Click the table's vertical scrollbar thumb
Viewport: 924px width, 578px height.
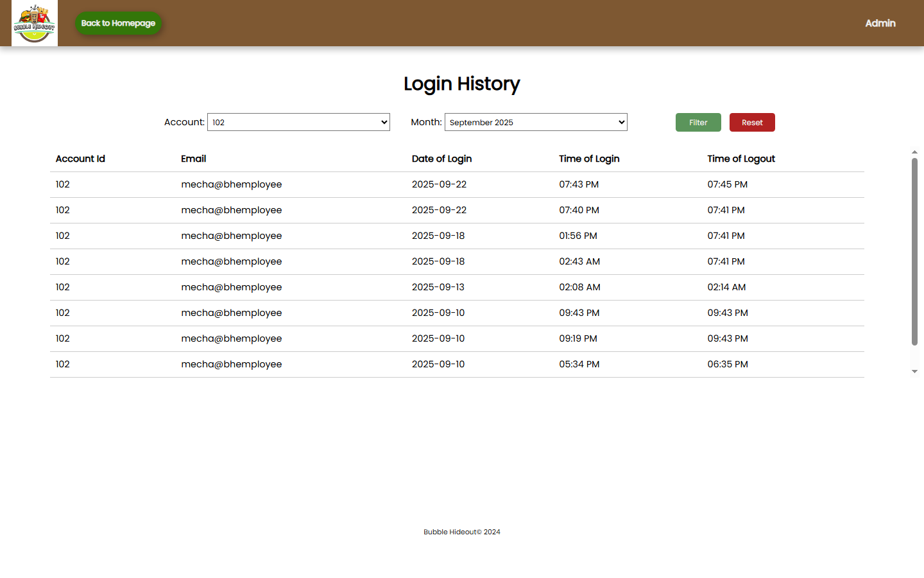tap(914, 250)
